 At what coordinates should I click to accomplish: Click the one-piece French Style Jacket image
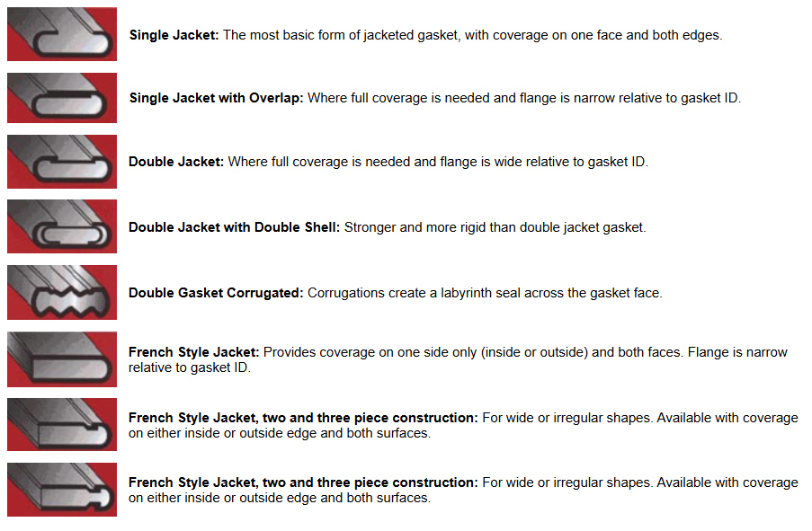pyautogui.click(x=61, y=359)
